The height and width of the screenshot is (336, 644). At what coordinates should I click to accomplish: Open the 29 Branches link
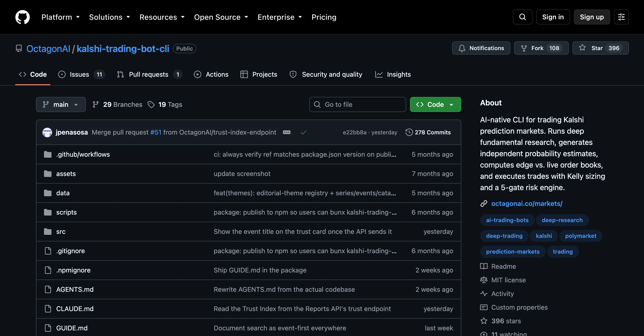click(117, 104)
